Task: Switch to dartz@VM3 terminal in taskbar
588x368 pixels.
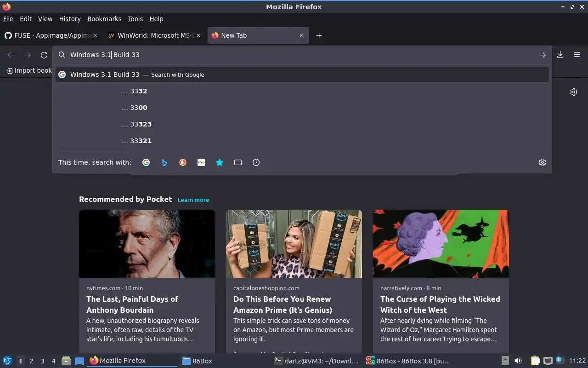Action: coord(316,361)
